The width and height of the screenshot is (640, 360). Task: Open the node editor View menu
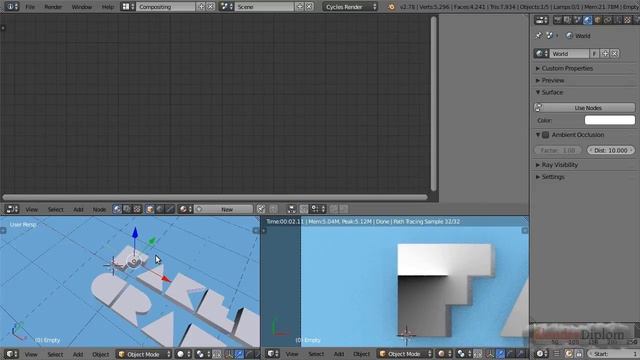coord(31,209)
